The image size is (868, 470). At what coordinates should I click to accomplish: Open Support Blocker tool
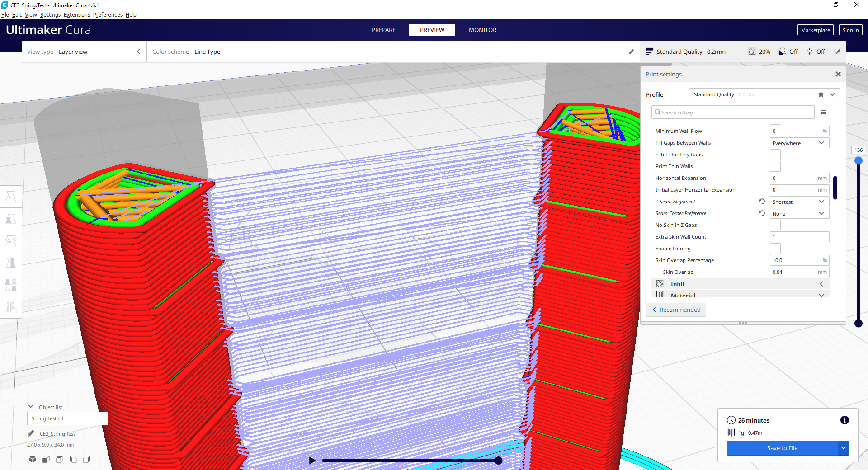click(x=11, y=307)
